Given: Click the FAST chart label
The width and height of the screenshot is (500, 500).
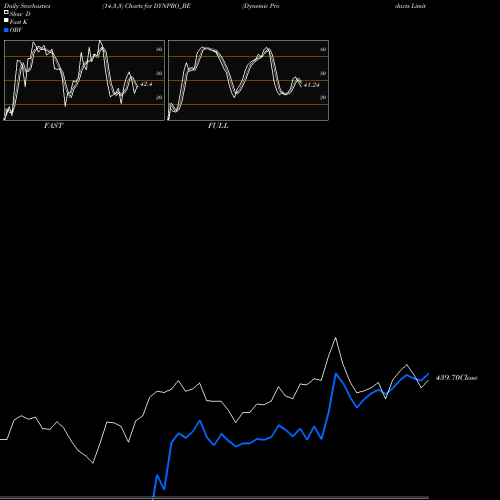Looking at the screenshot, I should tap(53, 126).
